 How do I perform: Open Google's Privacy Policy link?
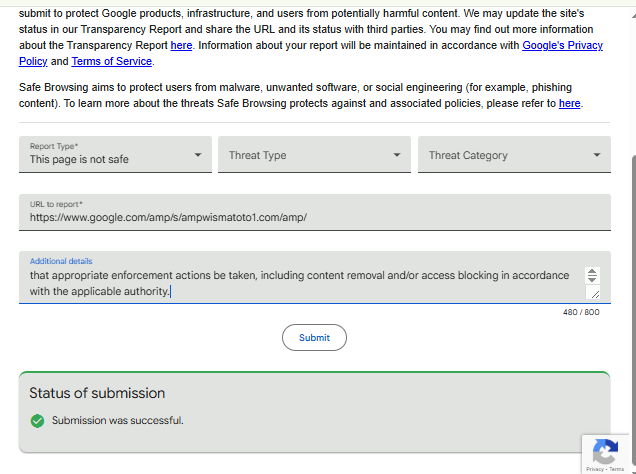[x=562, y=45]
